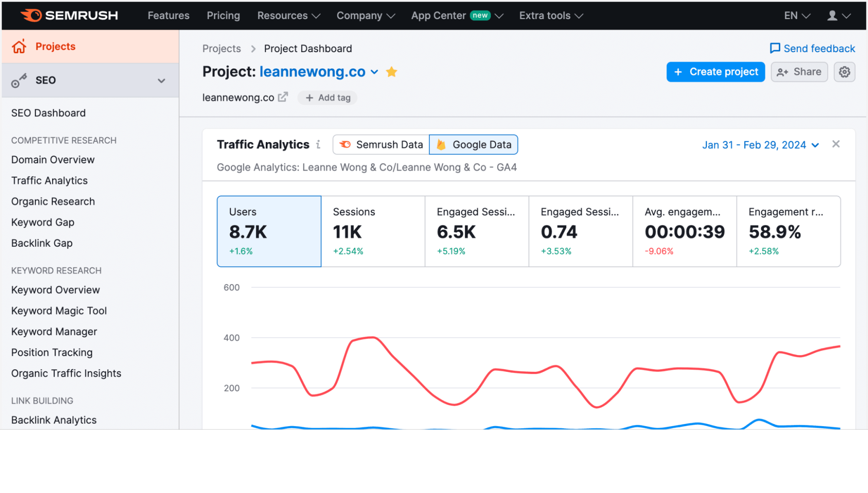This screenshot has height=493, width=868.
Task: Open Domain Overview
Action: pyautogui.click(x=53, y=160)
